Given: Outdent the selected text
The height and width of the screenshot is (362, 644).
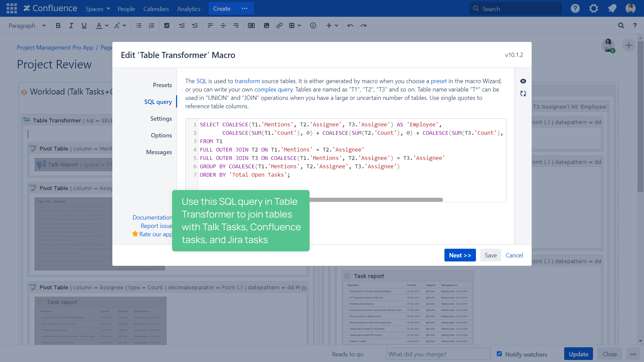Looking at the screenshot, I should click(x=182, y=25).
